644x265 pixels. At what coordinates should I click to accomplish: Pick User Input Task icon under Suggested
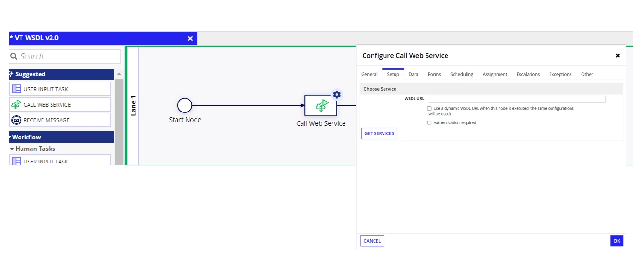tap(16, 89)
